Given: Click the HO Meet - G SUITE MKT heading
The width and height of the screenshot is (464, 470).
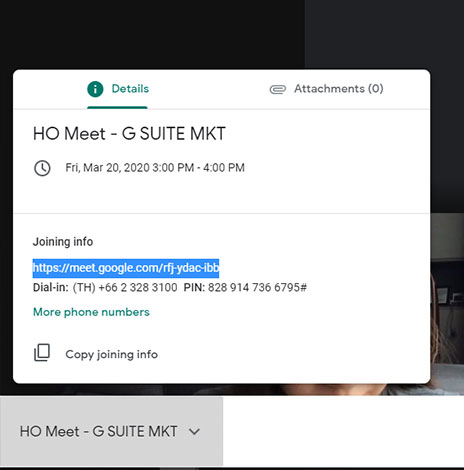Looking at the screenshot, I should 129,134.
